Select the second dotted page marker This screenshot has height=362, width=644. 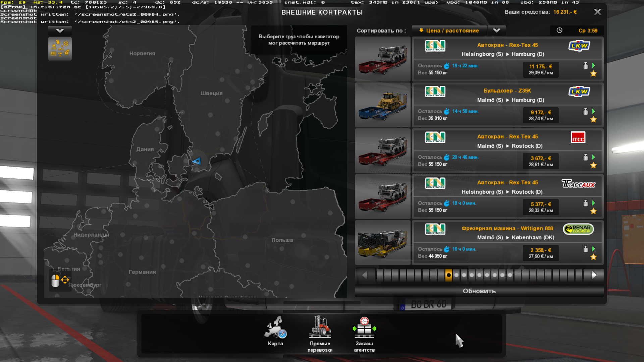456,275
